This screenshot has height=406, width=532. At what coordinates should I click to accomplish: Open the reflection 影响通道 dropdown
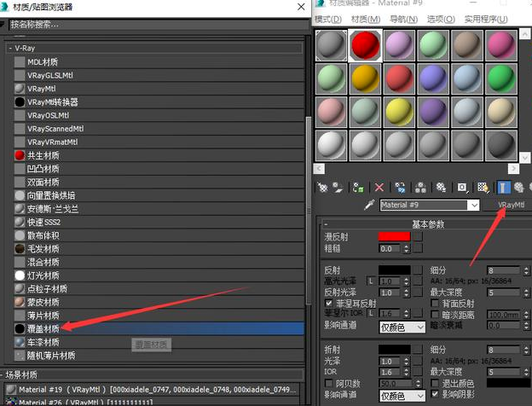402,326
